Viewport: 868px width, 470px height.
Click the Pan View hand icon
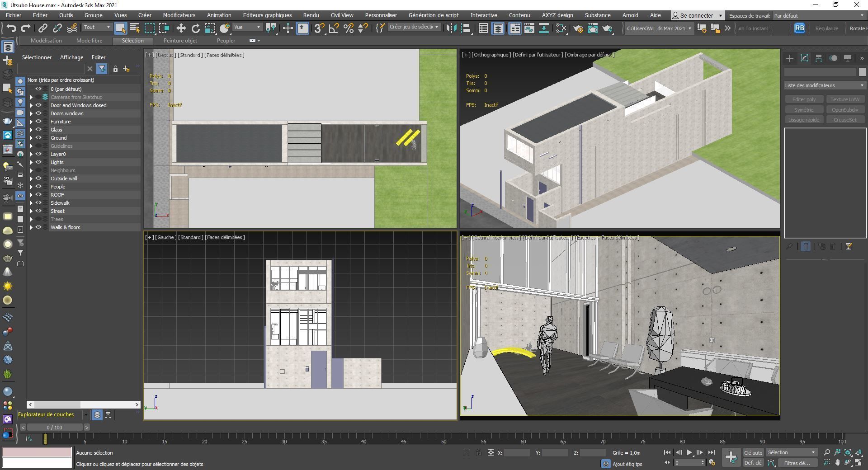point(837,462)
